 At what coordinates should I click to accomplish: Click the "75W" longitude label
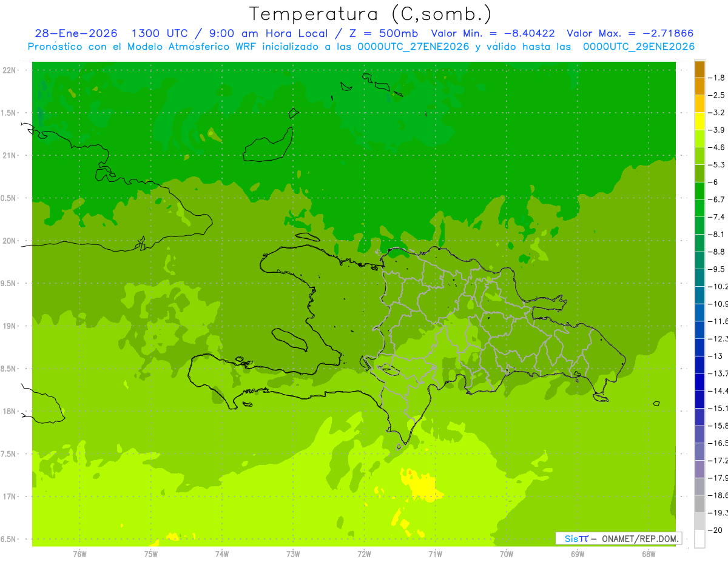coord(151,554)
